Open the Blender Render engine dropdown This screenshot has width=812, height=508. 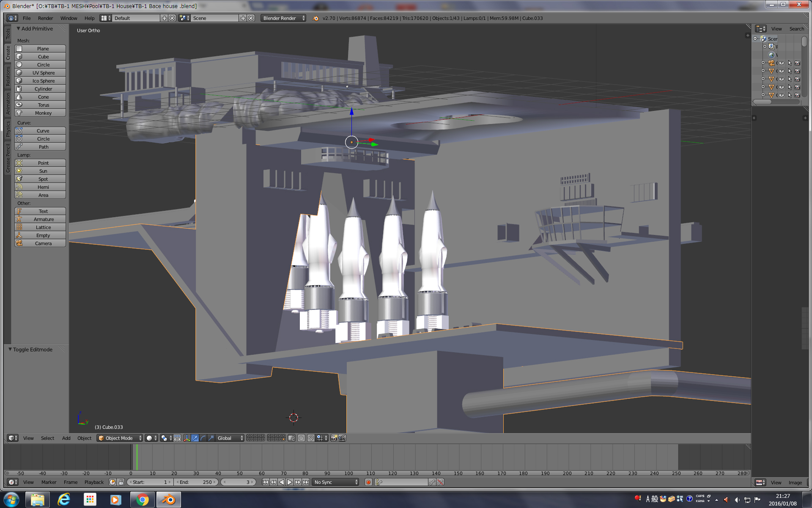pos(283,18)
